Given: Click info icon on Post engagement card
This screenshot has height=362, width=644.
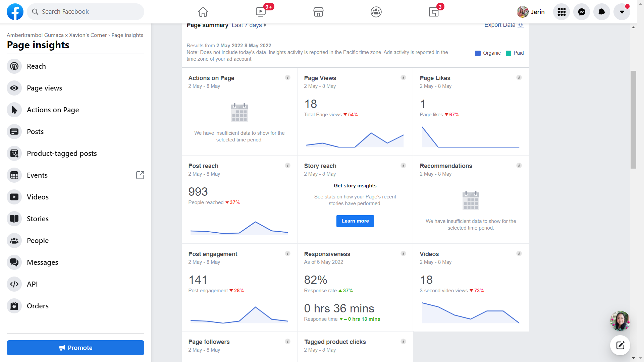Looking at the screenshot, I should click(287, 253).
